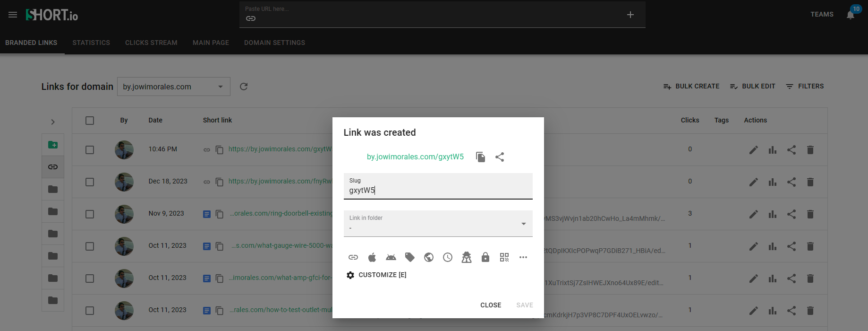
Task: Share the Dec 18, 2023 link
Action: [x=791, y=182]
